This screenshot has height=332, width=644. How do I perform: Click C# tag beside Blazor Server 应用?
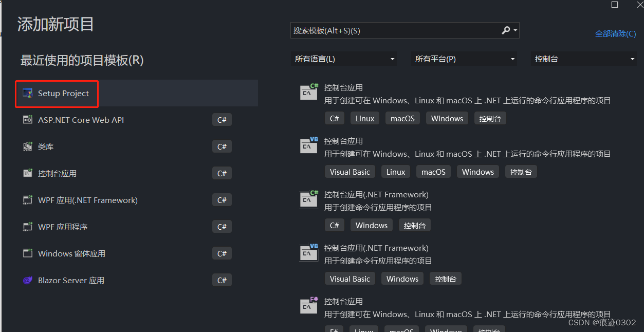pyautogui.click(x=222, y=280)
